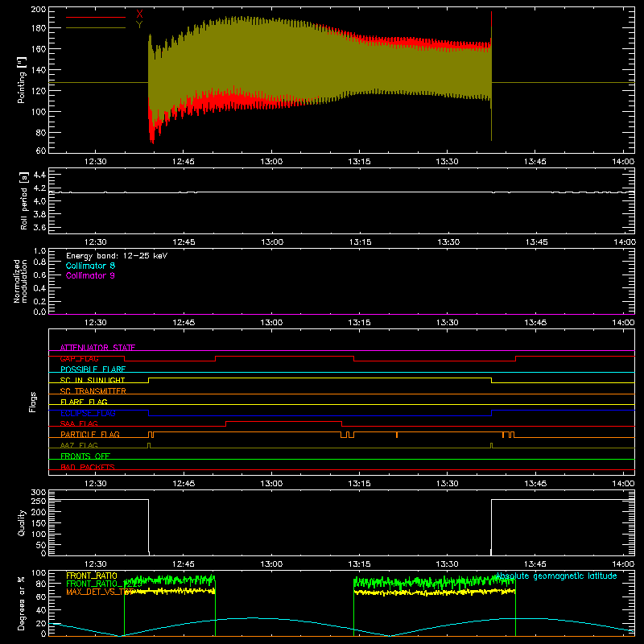Click the 4.4 tick on Roll period axis

(x=39, y=175)
